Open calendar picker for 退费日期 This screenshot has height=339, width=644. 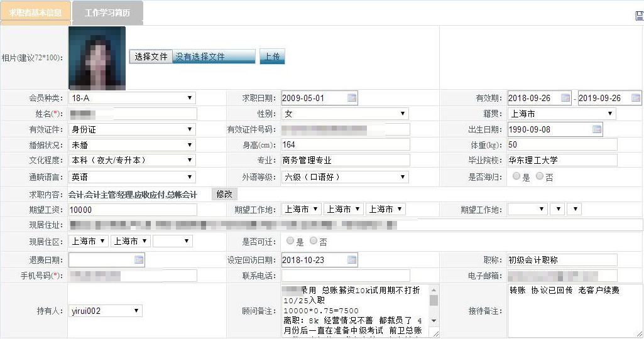click(x=139, y=260)
